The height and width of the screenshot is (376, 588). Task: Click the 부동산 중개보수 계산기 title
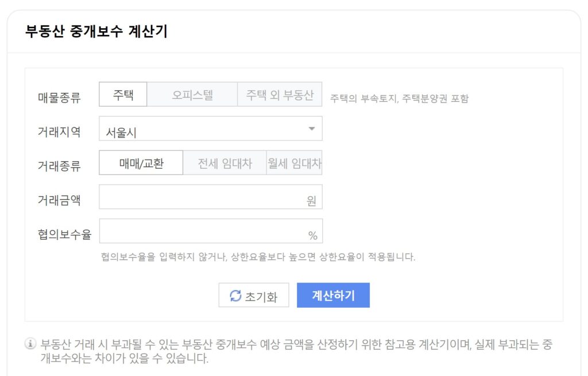[96, 32]
